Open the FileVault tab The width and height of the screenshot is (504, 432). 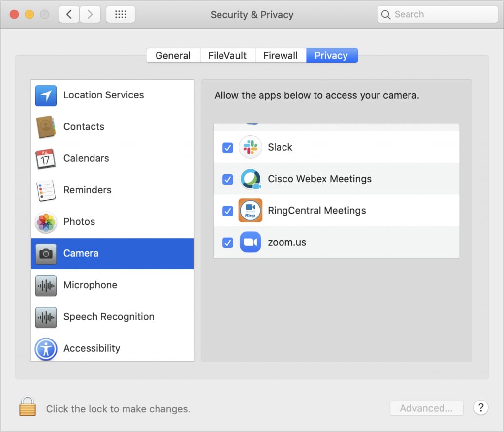227,56
